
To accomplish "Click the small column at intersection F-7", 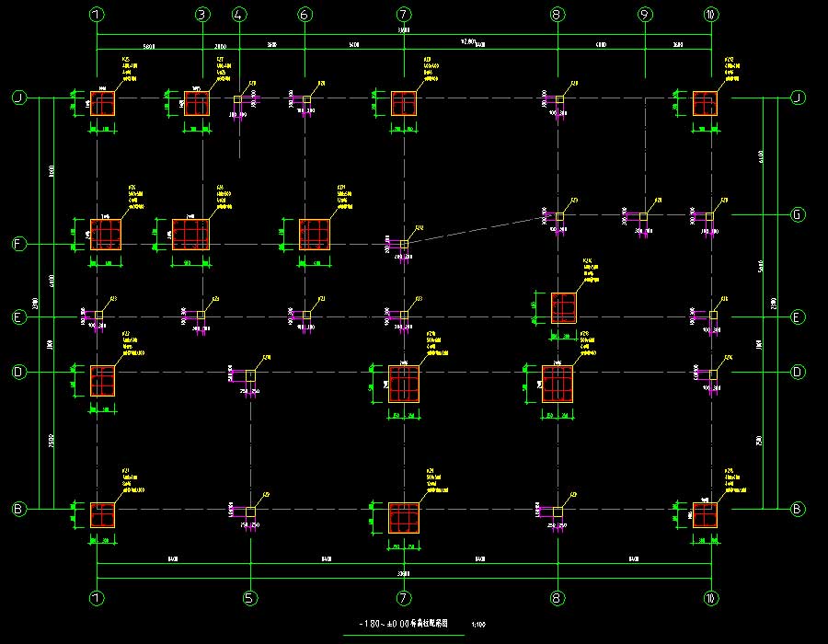I will 404,245.
